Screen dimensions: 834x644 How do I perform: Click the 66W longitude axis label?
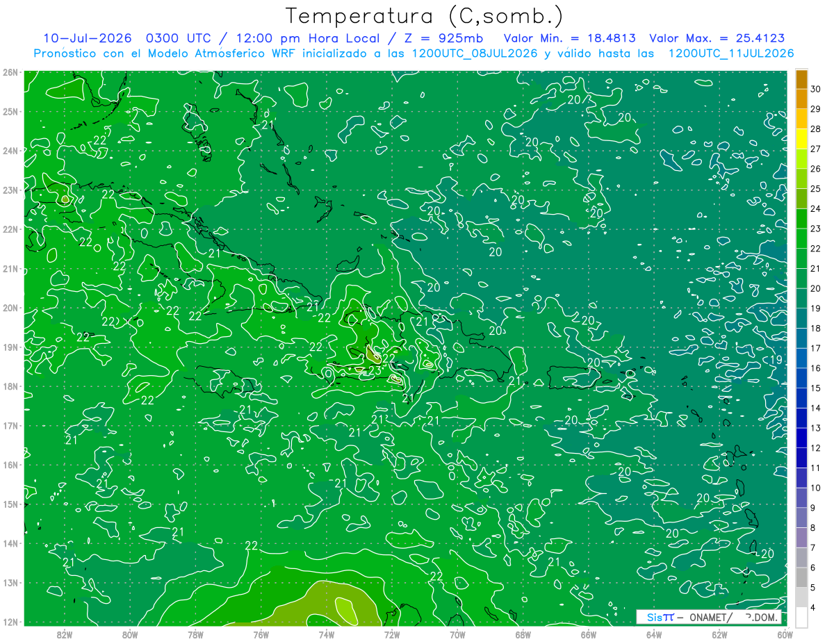(x=589, y=634)
